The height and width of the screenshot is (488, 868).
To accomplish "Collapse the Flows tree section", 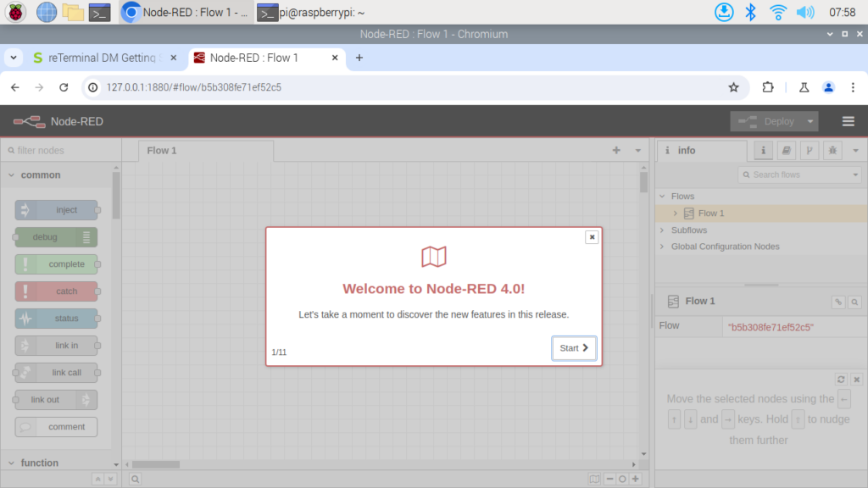I will (663, 197).
